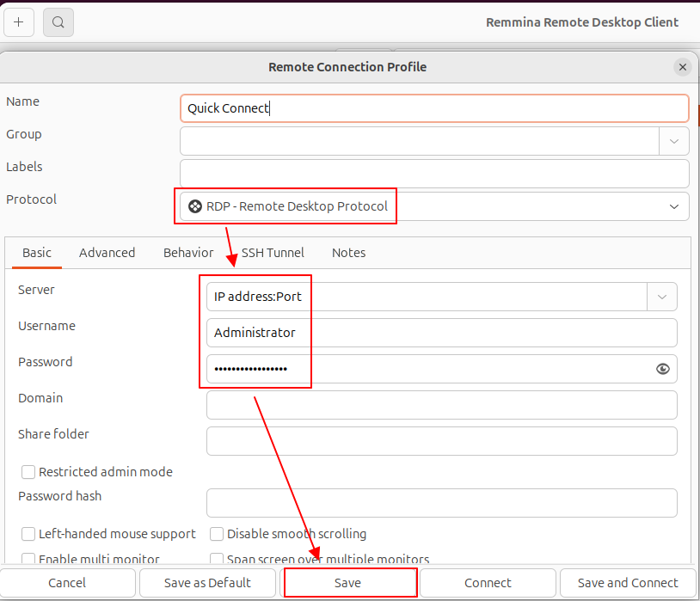Switch to the Basic tab
The image size is (700, 601).
[37, 253]
